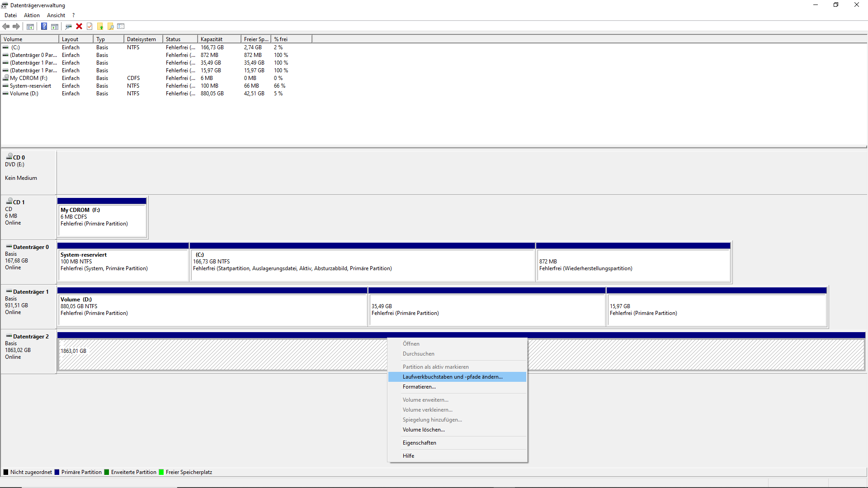
Task: Click the CD 0 disc icon
Action: click(9, 156)
